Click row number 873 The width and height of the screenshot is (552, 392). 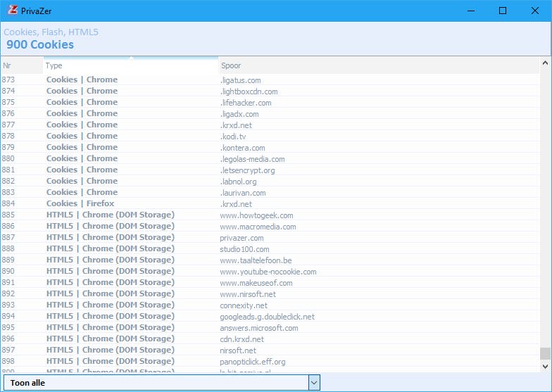tap(8, 80)
